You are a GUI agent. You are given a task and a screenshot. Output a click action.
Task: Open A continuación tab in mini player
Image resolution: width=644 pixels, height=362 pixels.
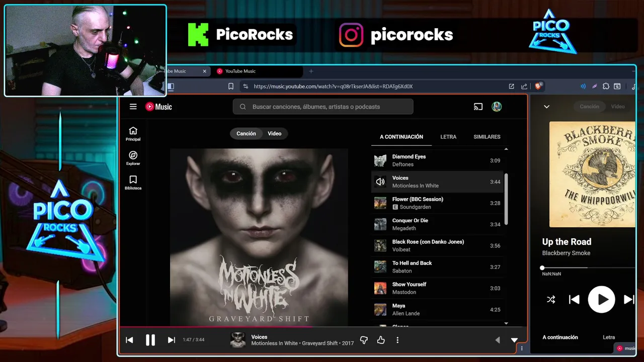pos(560,337)
